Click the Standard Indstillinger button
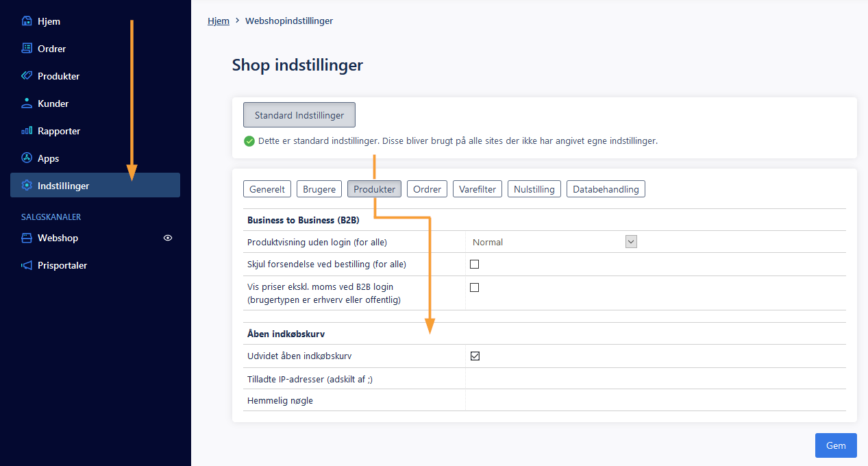 (299, 115)
